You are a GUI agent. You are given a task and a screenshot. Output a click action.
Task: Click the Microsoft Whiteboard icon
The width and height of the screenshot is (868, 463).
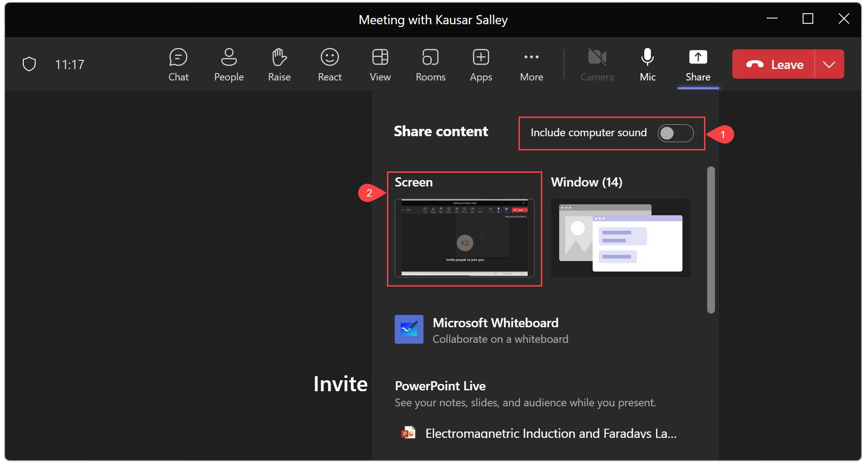pyautogui.click(x=409, y=329)
